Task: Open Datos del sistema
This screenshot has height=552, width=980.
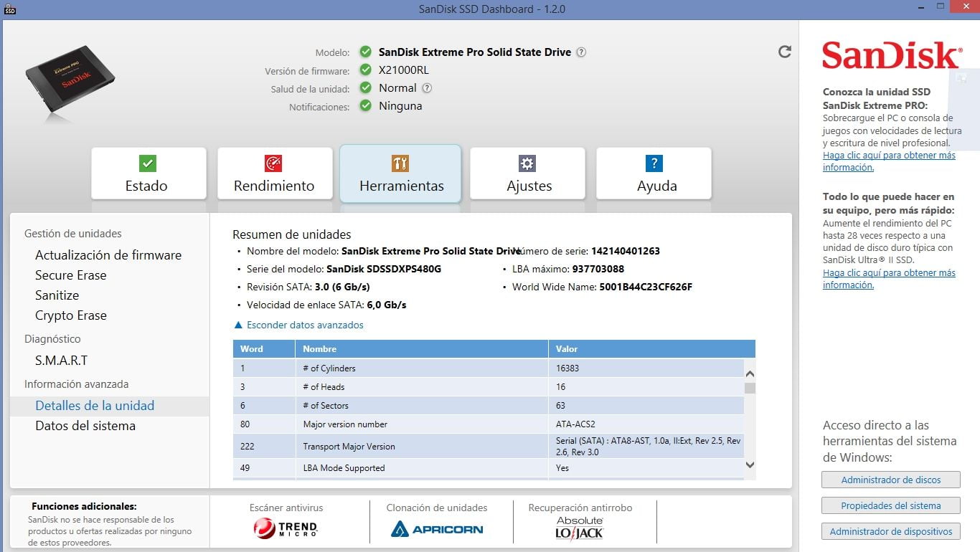Action: coord(85,426)
